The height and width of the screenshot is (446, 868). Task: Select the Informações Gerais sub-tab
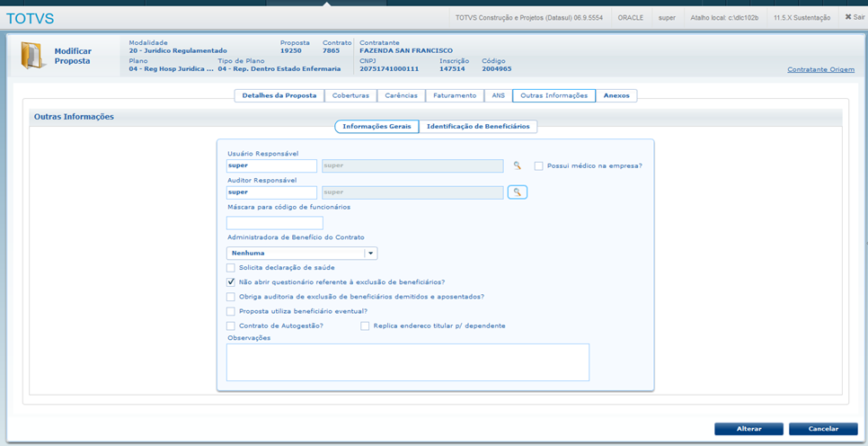(376, 126)
